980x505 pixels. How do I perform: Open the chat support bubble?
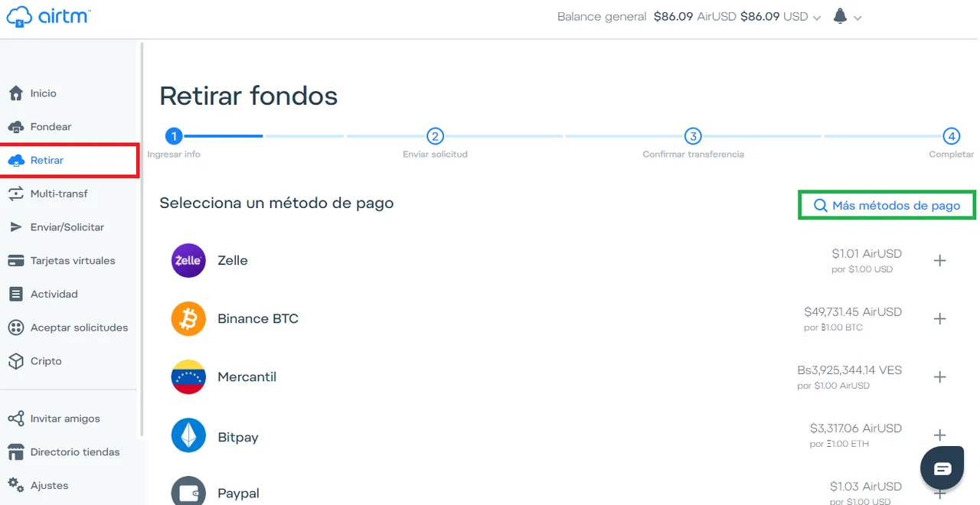[x=942, y=468]
